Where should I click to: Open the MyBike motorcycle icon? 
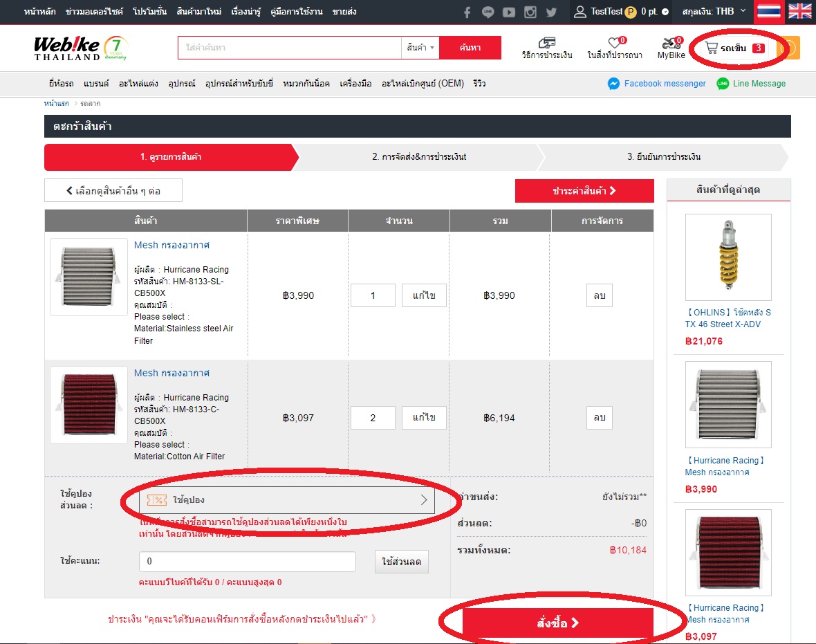click(x=670, y=43)
